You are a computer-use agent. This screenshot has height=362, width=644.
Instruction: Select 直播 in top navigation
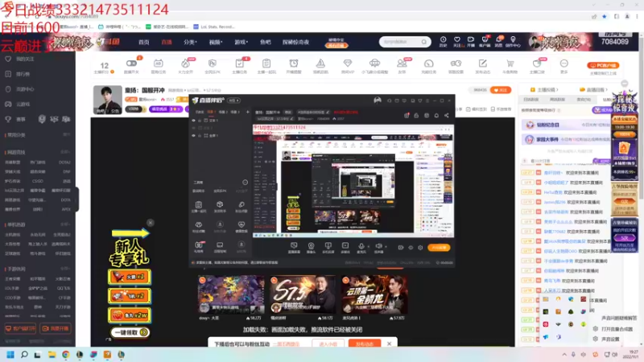[x=167, y=42]
